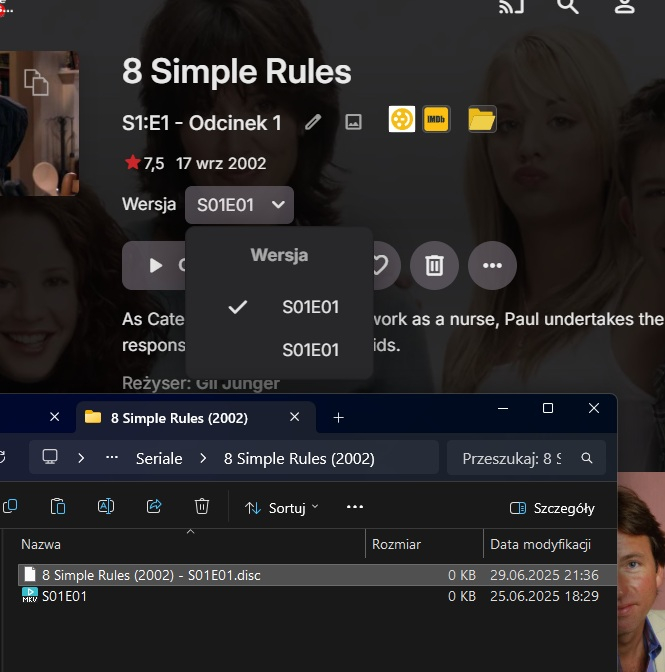This screenshot has height=672, width=665.
Task: Click the This PC monitor icon in address bar
Action: pyautogui.click(x=50, y=457)
